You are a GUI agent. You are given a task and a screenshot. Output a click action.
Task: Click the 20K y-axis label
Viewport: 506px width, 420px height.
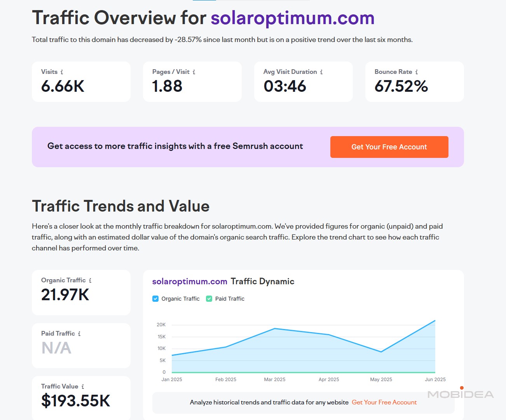pos(161,325)
